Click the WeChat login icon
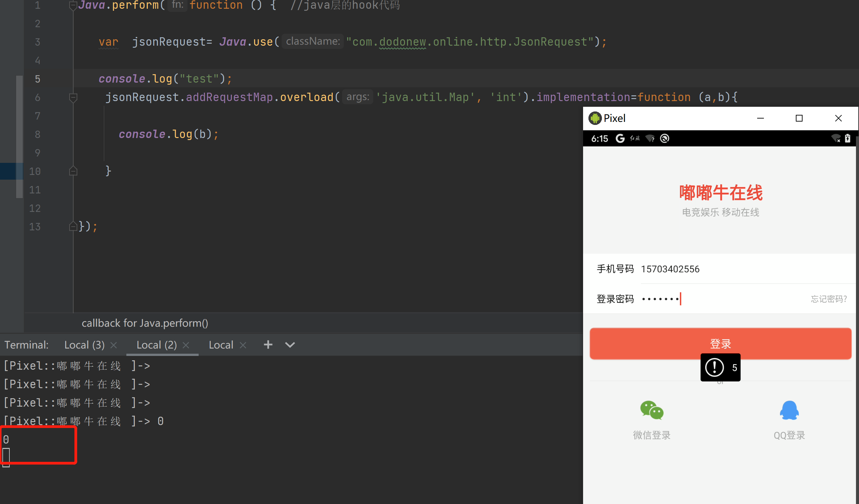 coord(652,410)
